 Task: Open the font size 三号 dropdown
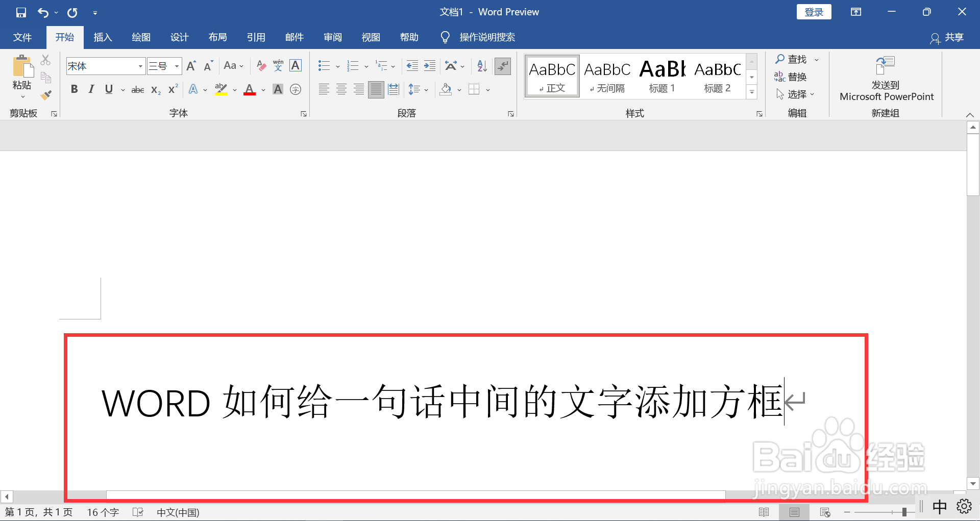pyautogui.click(x=177, y=66)
